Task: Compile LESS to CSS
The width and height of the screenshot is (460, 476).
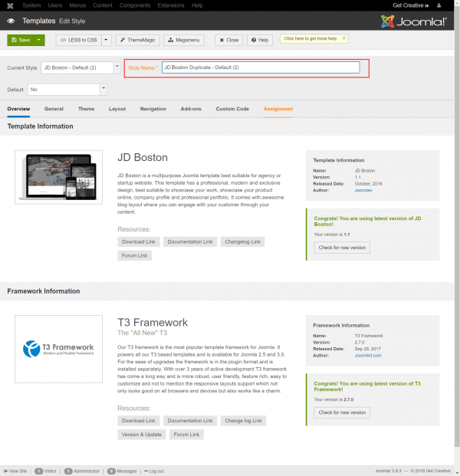Action: (x=78, y=40)
